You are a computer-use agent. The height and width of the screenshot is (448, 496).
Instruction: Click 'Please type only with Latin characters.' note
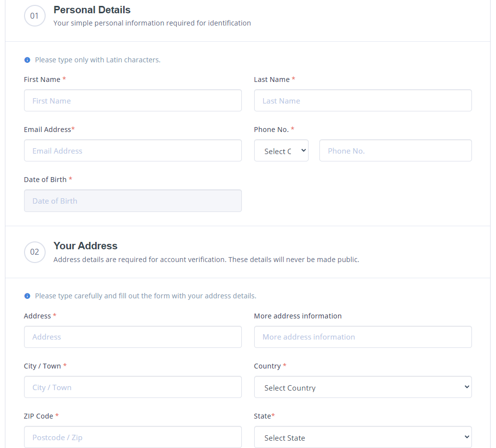pyautogui.click(x=98, y=60)
